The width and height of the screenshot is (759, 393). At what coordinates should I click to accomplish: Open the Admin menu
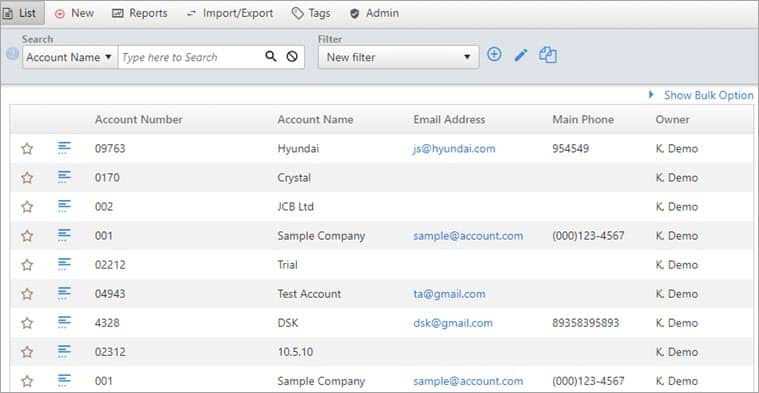[375, 13]
